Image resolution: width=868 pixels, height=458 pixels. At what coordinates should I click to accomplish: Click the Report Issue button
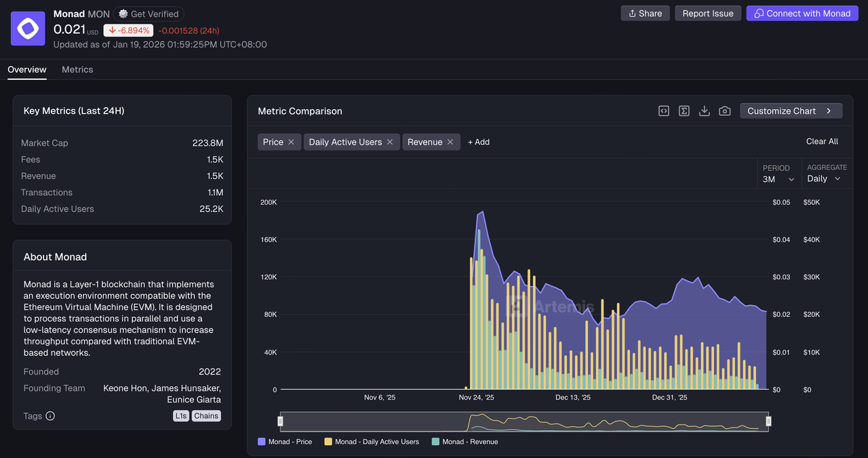pos(707,14)
